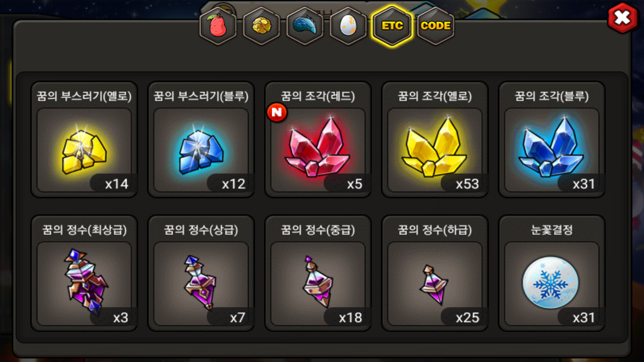The width and height of the screenshot is (644, 362).
Task: Tap the x53 quantity label
Action: tap(467, 184)
